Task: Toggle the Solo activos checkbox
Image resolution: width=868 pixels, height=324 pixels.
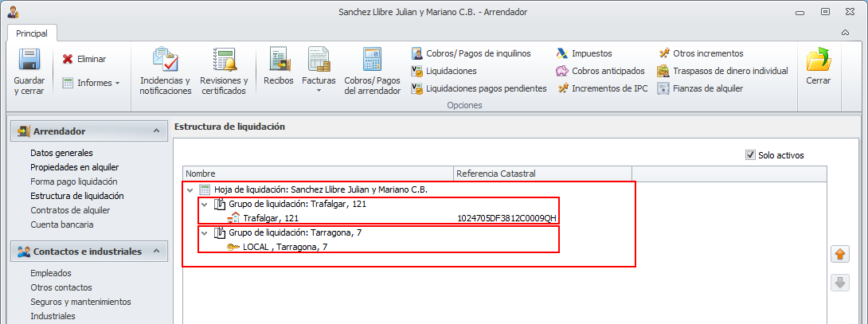Action: coord(750,155)
